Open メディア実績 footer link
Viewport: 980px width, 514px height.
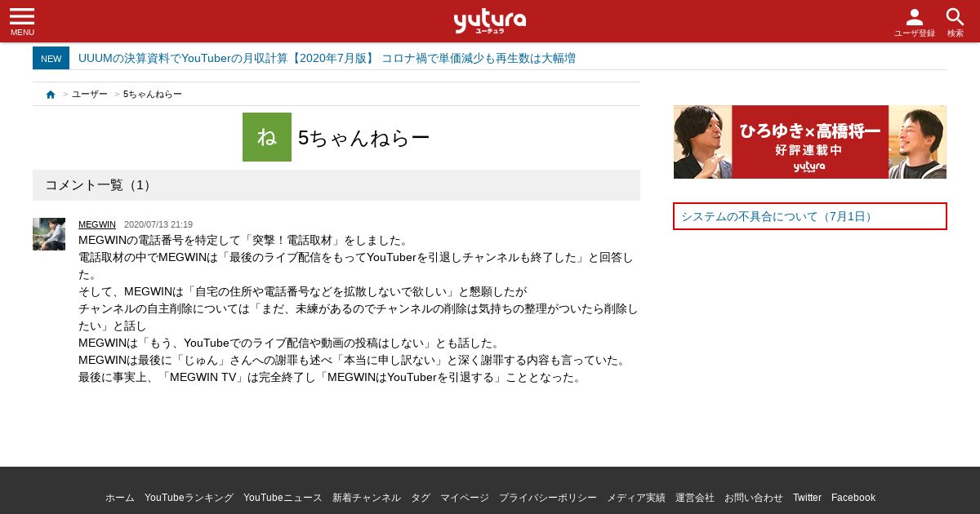[636, 498]
